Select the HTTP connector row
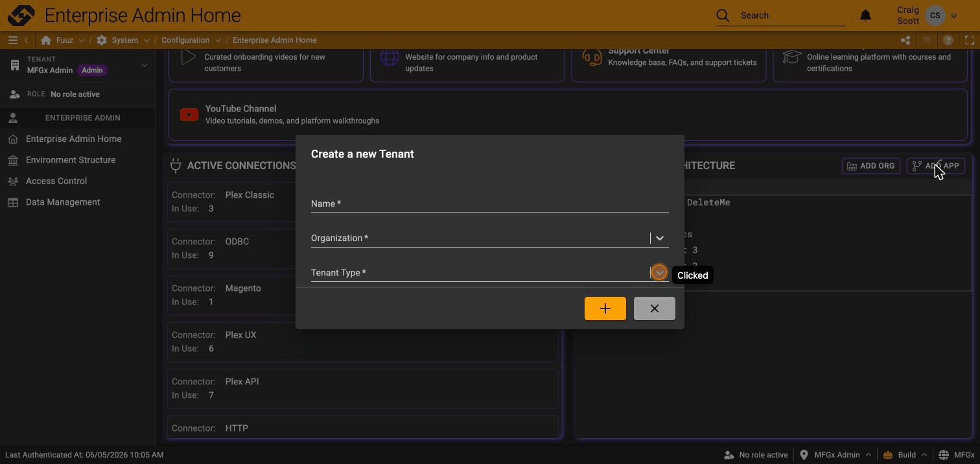This screenshot has width=980, height=464. coord(363,427)
